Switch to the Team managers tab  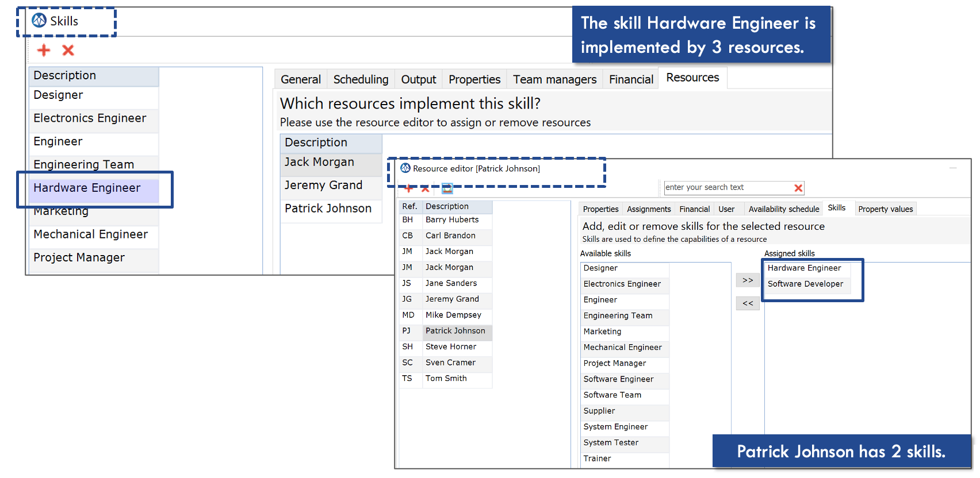tap(554, 79)
